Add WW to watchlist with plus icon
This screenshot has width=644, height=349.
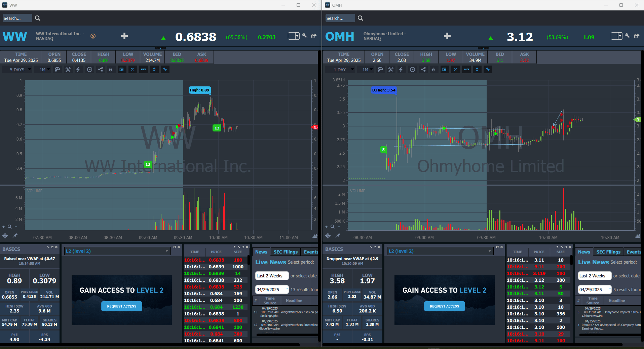pos(124,36)
